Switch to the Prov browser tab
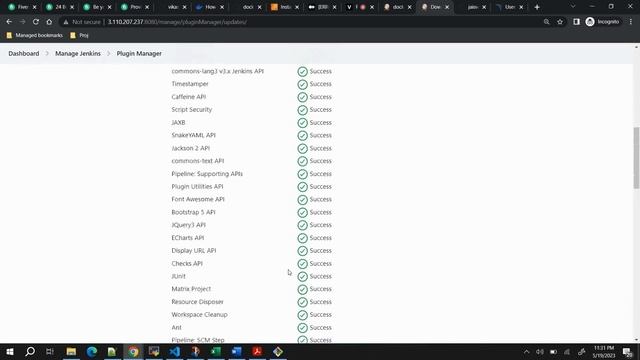Viewport: 640px width, 360px height. click(135, 7)
